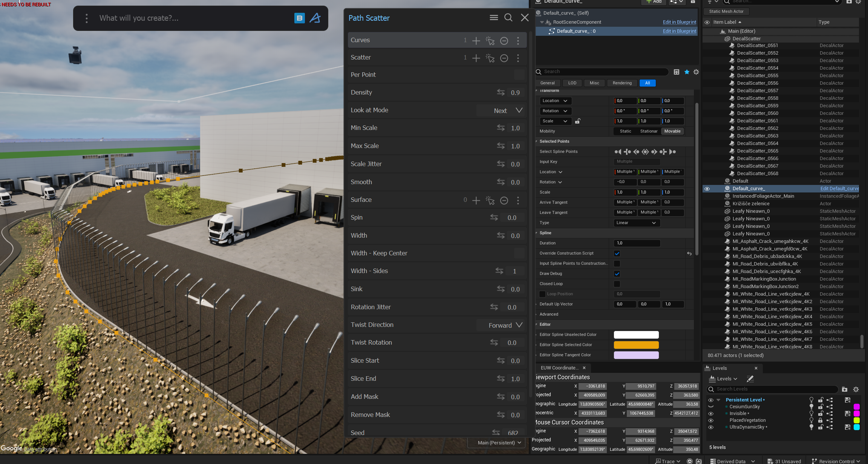Enable the Closed Loop checkbox

(x=617, y=284)
